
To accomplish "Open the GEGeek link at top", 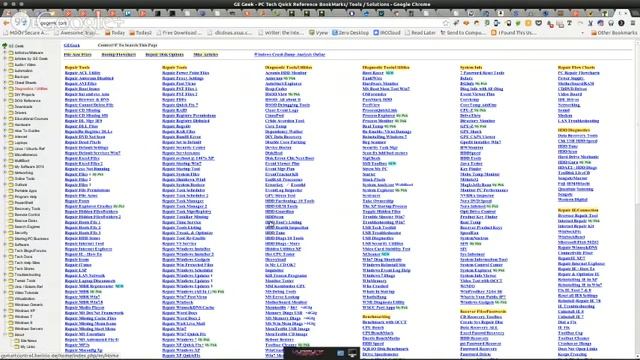I will (72, 45).
